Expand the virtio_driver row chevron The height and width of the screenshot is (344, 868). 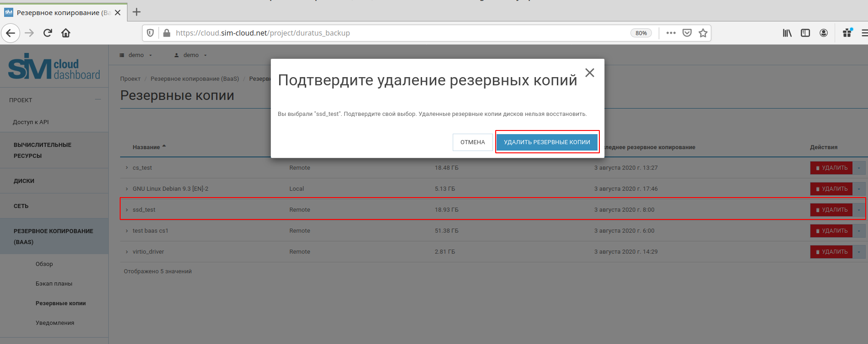[x=127, y=252]
